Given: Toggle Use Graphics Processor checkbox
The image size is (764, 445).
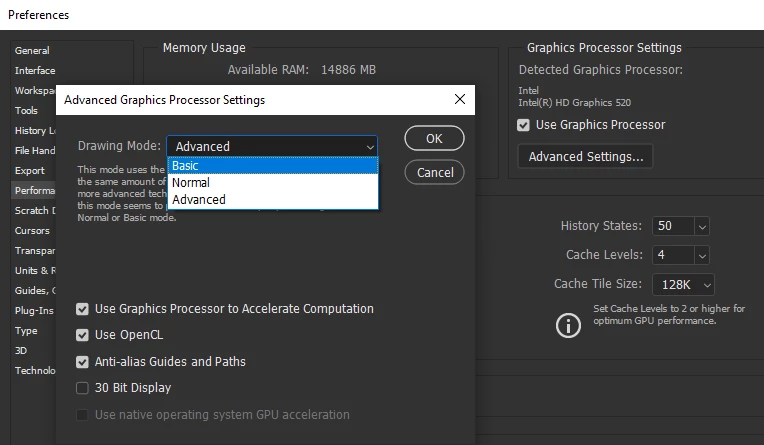Looking at the screenshot, I should (x=523, y=125).
